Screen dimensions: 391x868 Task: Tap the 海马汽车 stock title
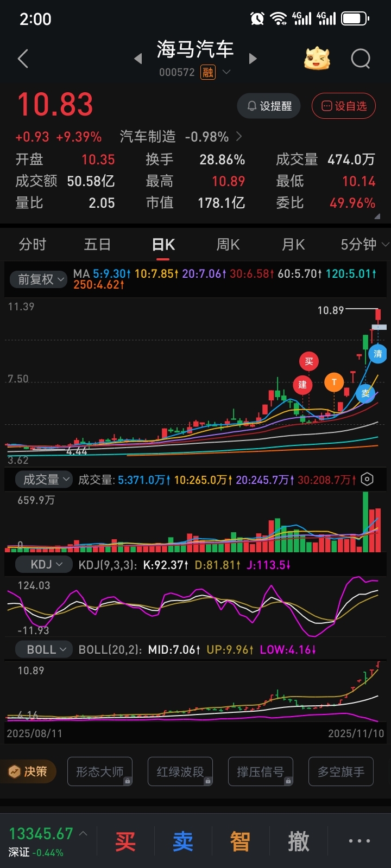195,49
